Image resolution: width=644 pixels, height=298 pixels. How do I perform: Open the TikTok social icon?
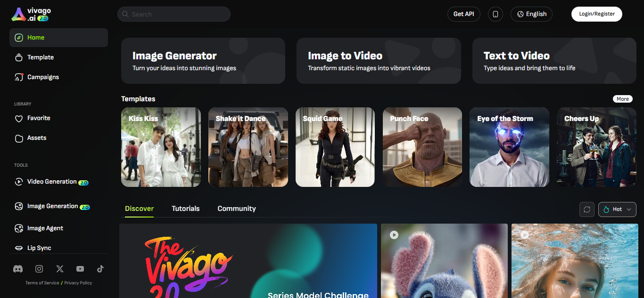click(x=100, y=269)
